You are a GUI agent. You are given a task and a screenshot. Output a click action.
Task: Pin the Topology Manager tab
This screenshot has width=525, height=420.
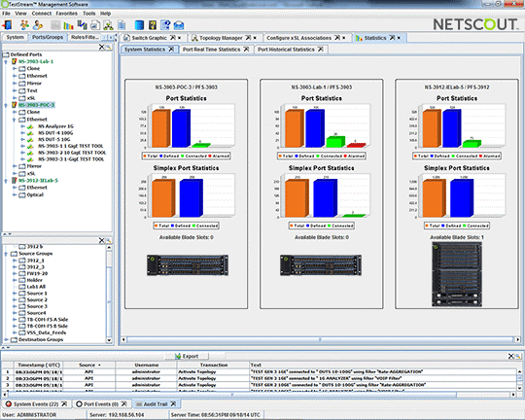click(248, 38)
